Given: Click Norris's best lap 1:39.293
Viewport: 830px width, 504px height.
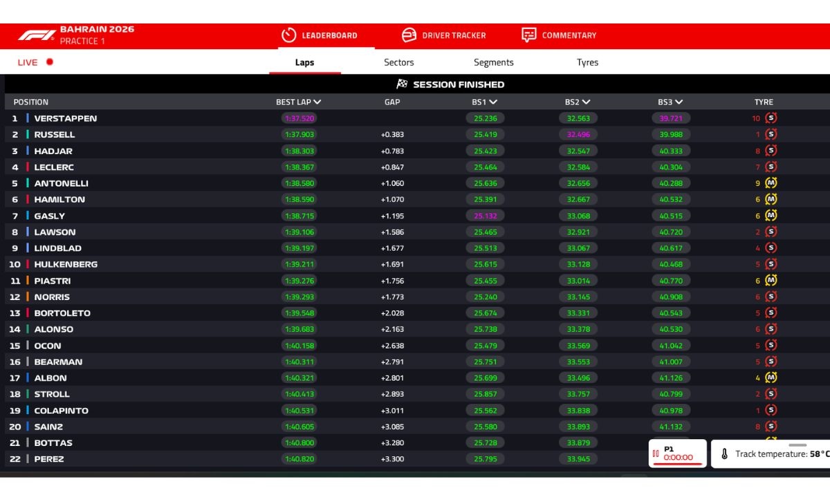Looking at the screenshot, I should (299, 297).
